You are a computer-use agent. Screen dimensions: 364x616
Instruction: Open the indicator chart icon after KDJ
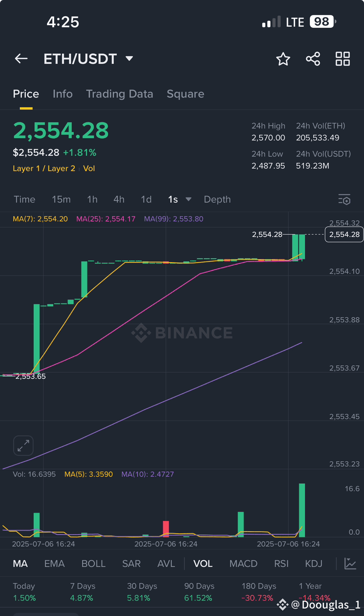[350, 564]
